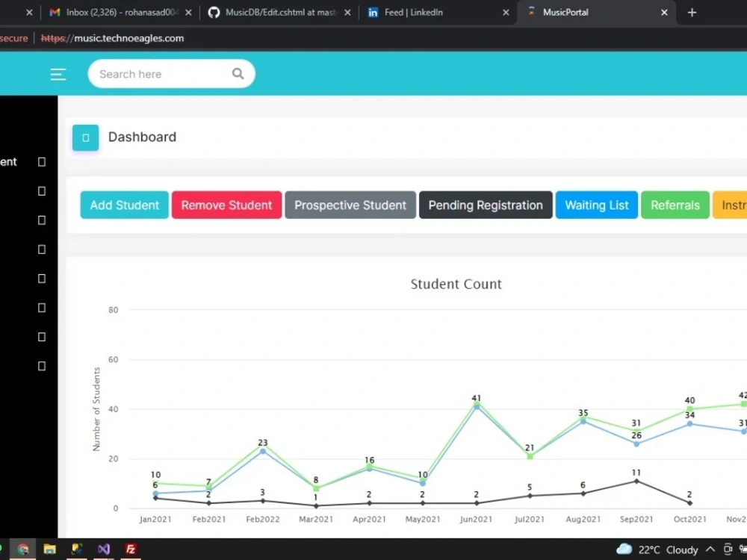This screenshot has width=747, height=560.
Task: Click the Aug2021 blue data point 35
Action: (583, 421)
